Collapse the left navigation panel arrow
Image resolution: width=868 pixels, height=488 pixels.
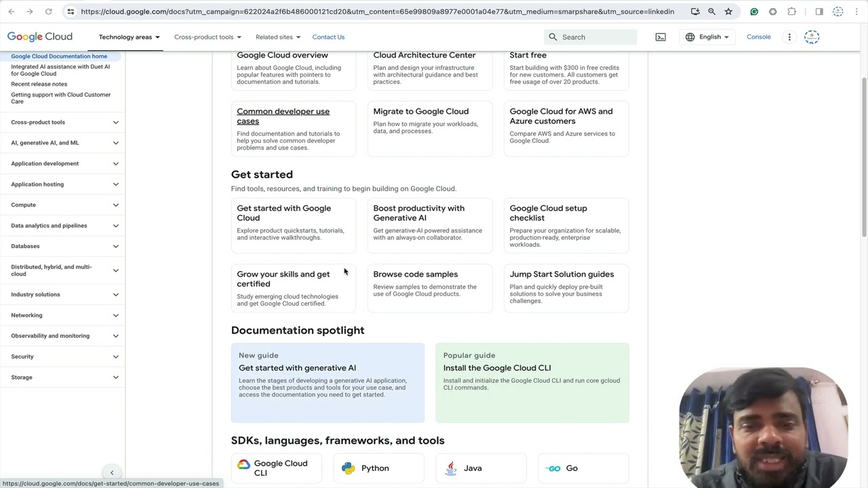(x=112, y=472)
